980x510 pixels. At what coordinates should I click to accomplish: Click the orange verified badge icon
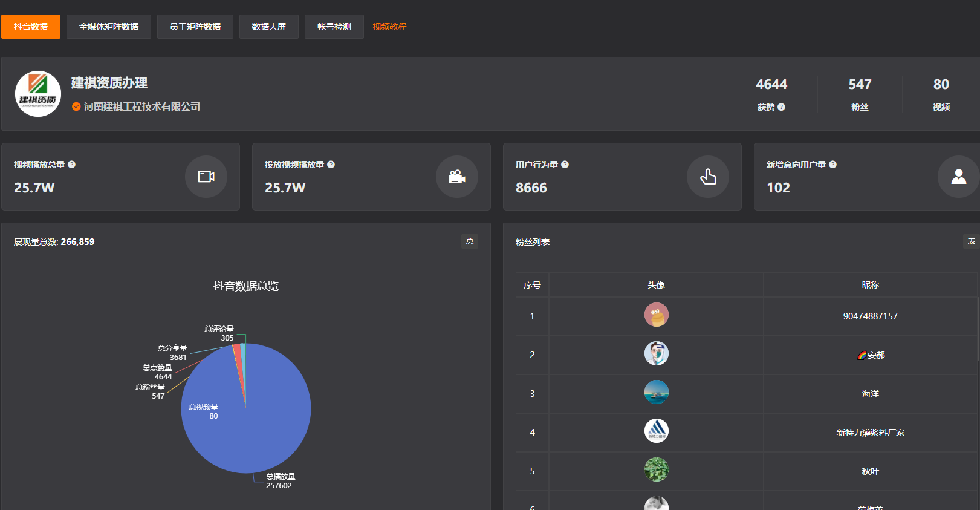76,106
